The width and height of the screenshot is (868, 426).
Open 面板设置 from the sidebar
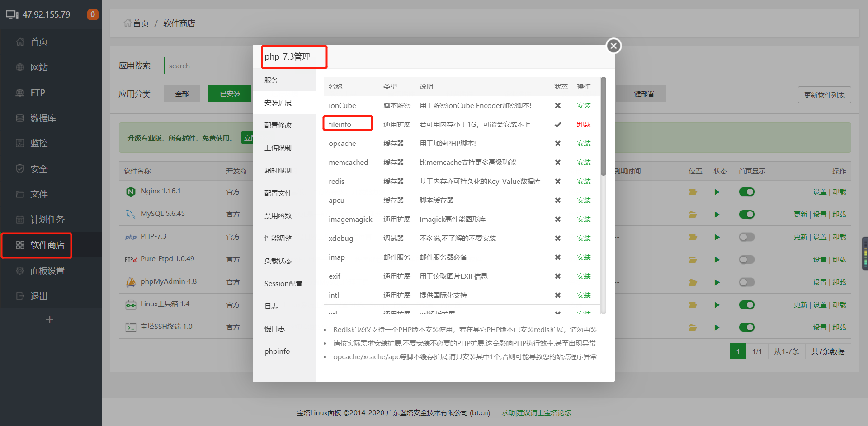[46, 270]
